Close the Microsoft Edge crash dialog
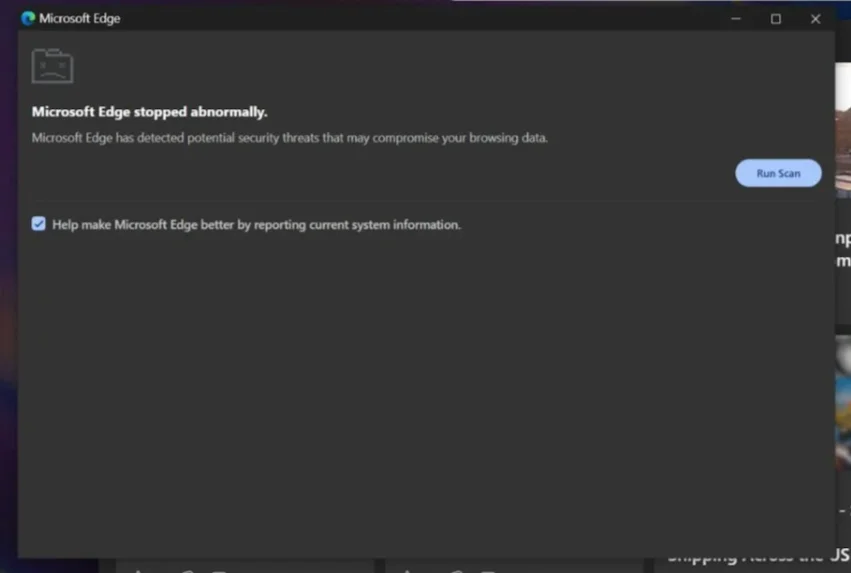 [815, 19]
